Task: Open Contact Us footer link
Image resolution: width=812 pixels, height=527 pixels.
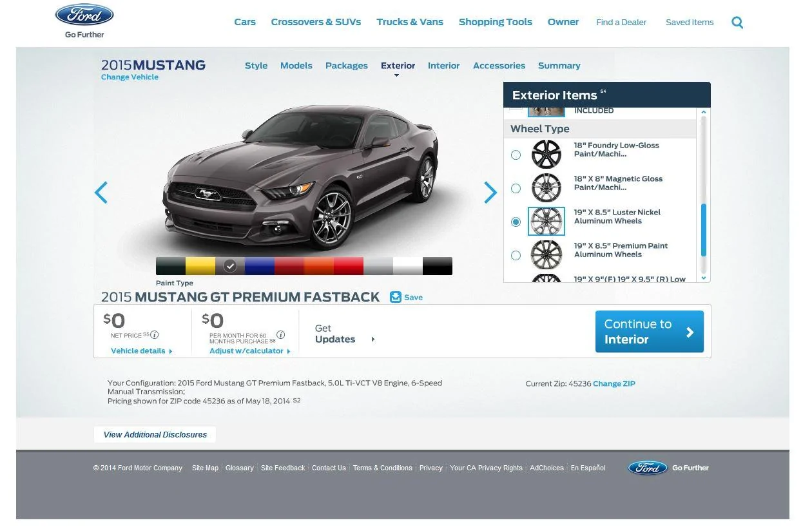Action: point(329,468)
